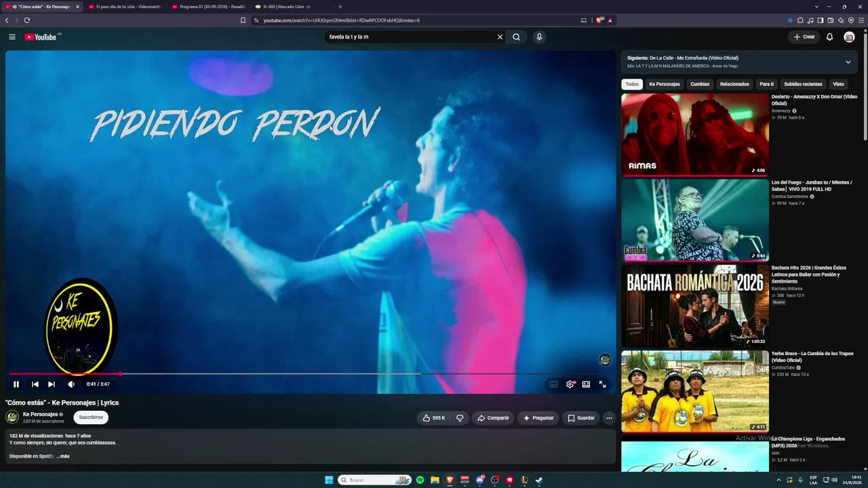Open a new browser tab
Image resolution: width=868 pixels, height=488 pixels.
pos(340,7)
